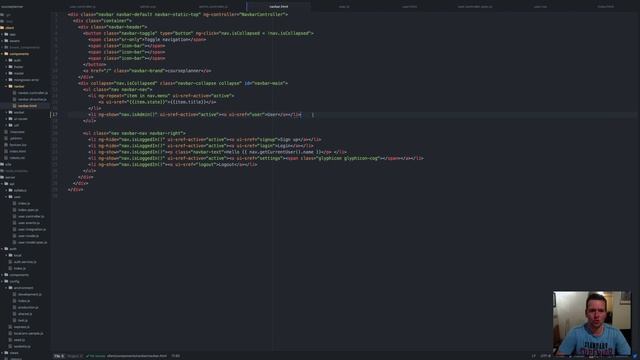
Task: Click the node_modules folder icon
Action: pyautogui.click(x=2, y=171)
